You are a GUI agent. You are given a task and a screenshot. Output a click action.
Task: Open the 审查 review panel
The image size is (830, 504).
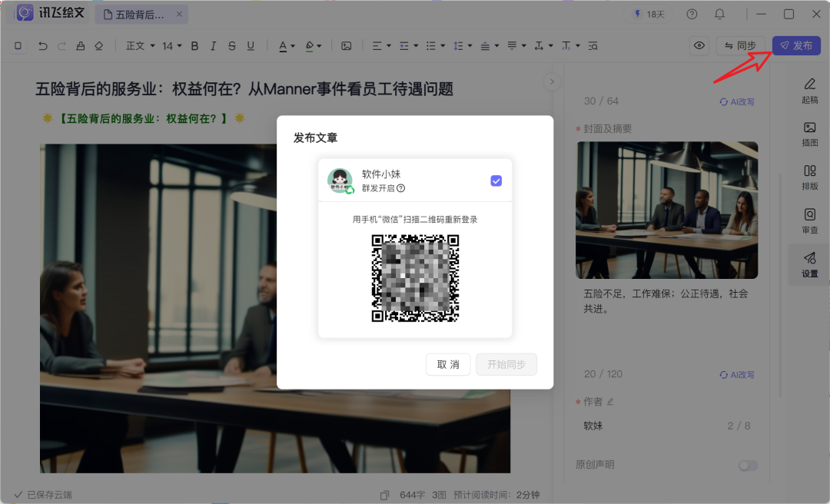tap(809, 221)
